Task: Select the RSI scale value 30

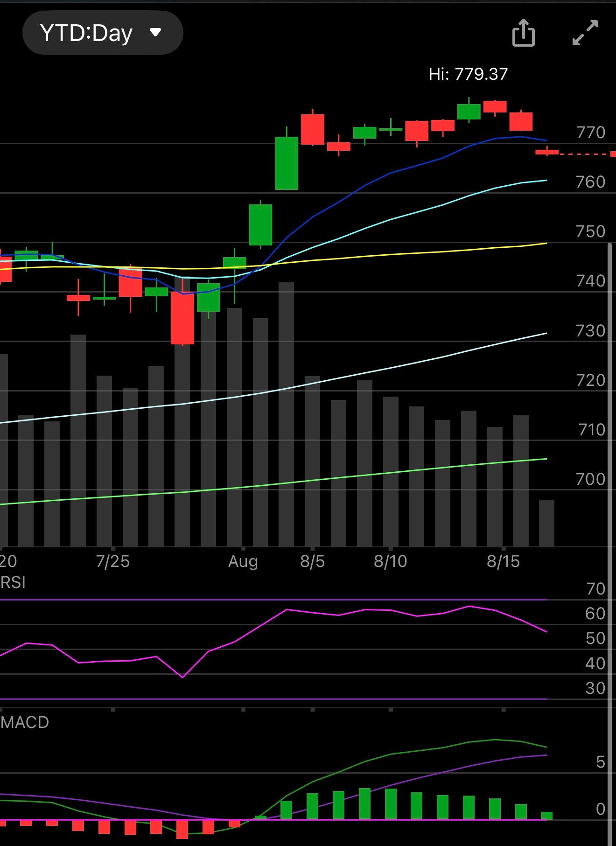Action: coord(595,688)
